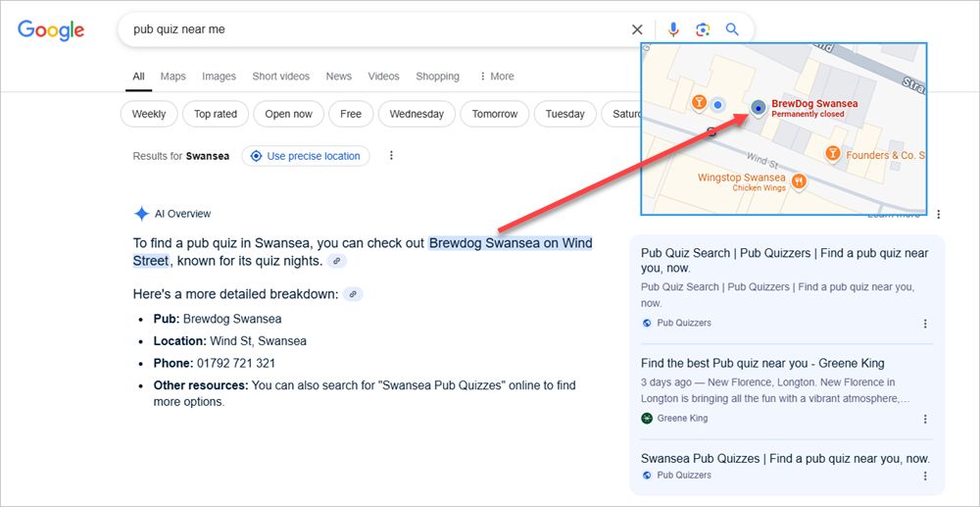Open Google Lens image search icon

(x=703, y=29)
